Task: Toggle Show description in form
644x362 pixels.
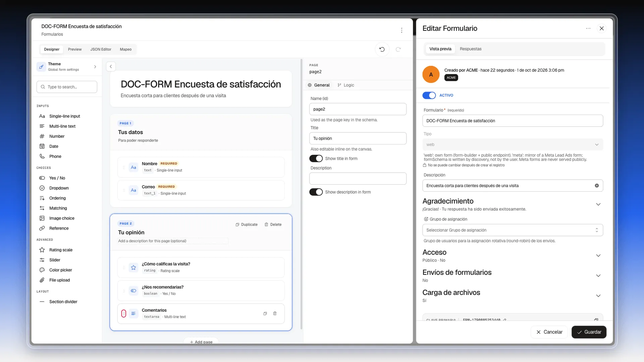Action: [316, 192]
